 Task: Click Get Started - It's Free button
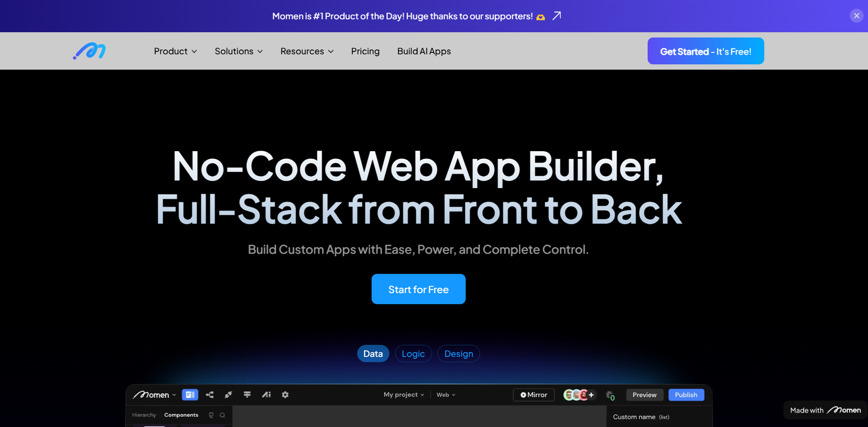pyautogui.click(x=706, y=51)
